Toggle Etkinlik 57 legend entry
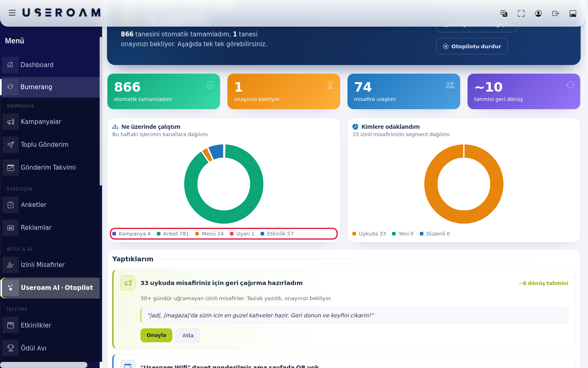588x368 pixels. click(277, 234)
